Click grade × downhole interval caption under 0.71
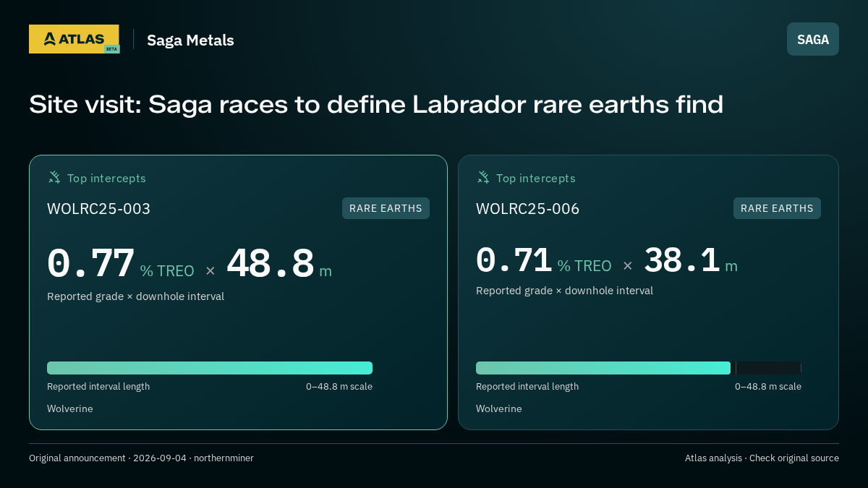 (564, 291)
